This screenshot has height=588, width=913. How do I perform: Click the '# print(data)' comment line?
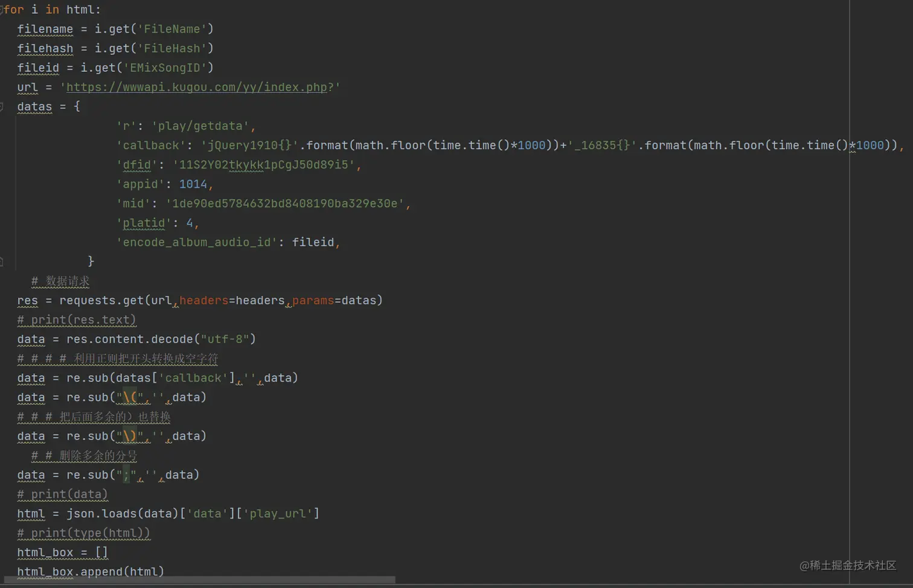(62, 494)
